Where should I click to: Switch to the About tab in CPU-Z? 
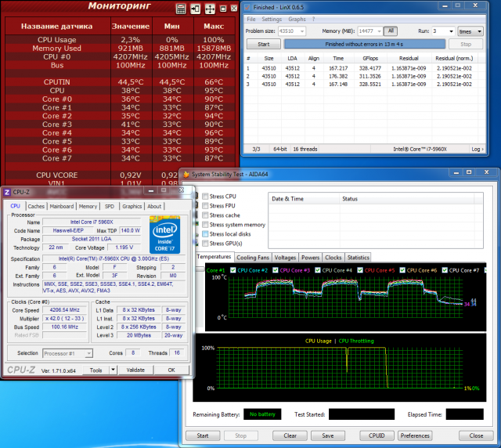(x=154, y=207)
